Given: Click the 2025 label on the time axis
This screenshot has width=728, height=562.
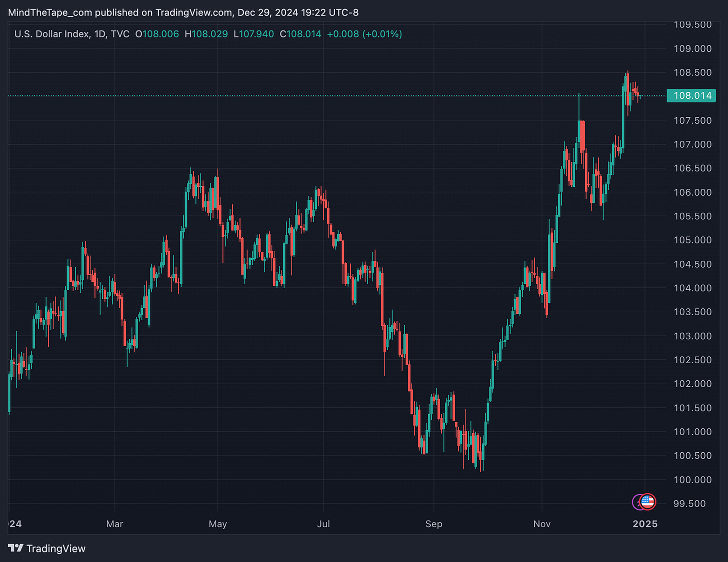Looking at the screenshot, I should [x=645, y=524].
